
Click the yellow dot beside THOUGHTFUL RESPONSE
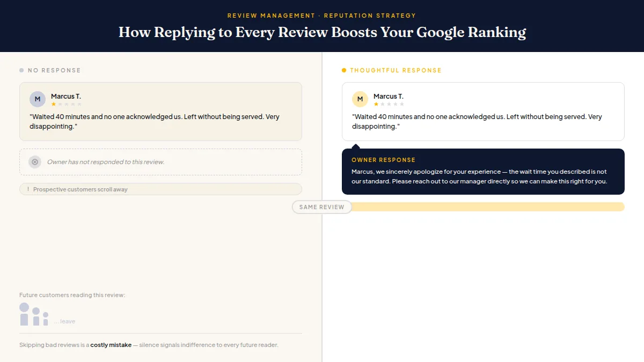344,70
